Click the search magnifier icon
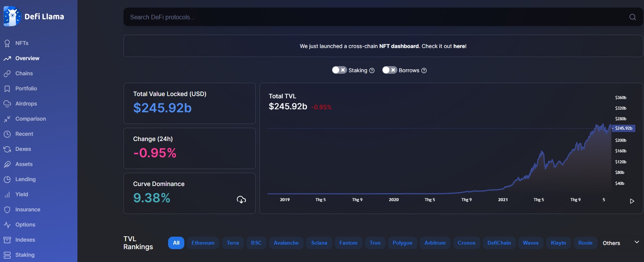644x262 pixels. tap(632, 17)
